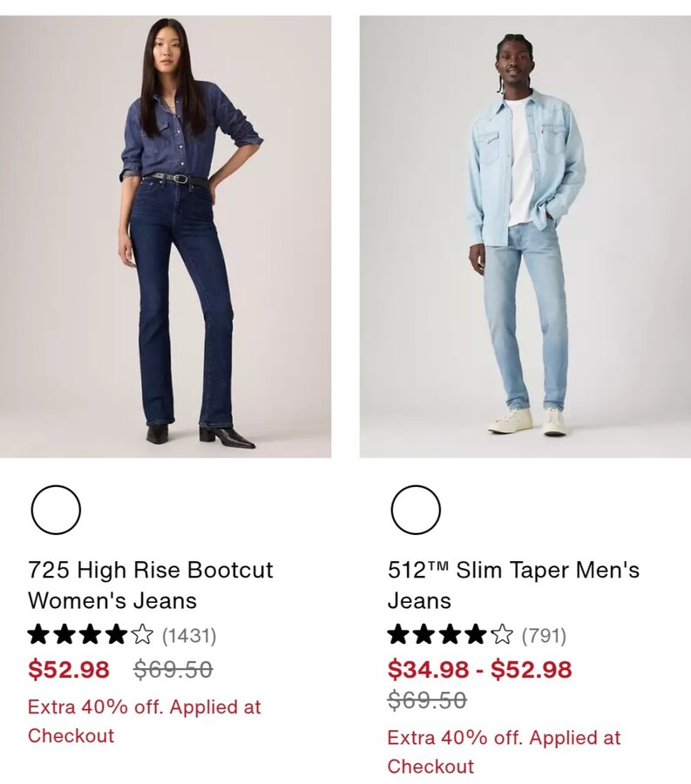
Task: Click the Extra 40% off promo under the women's jeans
Action: click(145, 721)
